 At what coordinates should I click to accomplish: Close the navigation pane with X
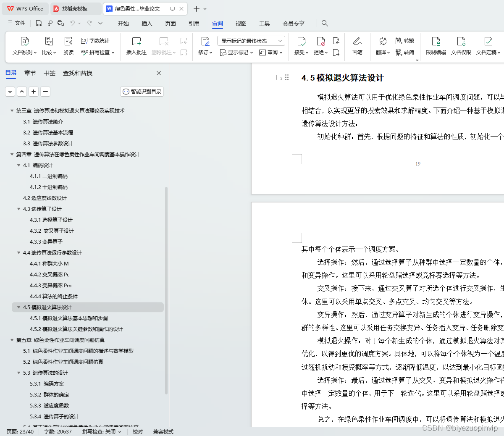coord(159,73)
